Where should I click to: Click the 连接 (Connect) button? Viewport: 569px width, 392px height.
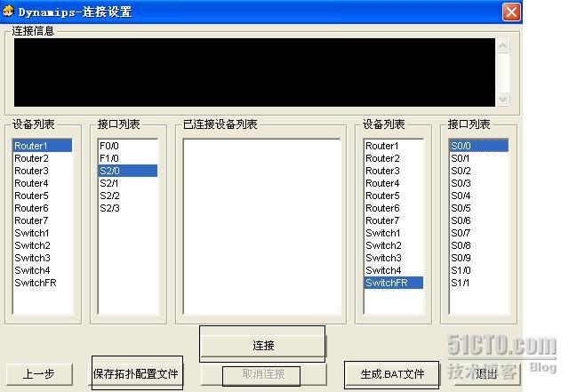coord(263,345)
